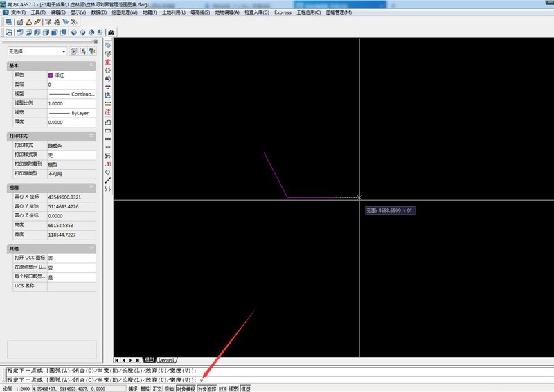This screenshot has height=392, width=554.
Task: Click the rectangle drawing tool in the vertical toolbar
Action: [x=108, y=130]
